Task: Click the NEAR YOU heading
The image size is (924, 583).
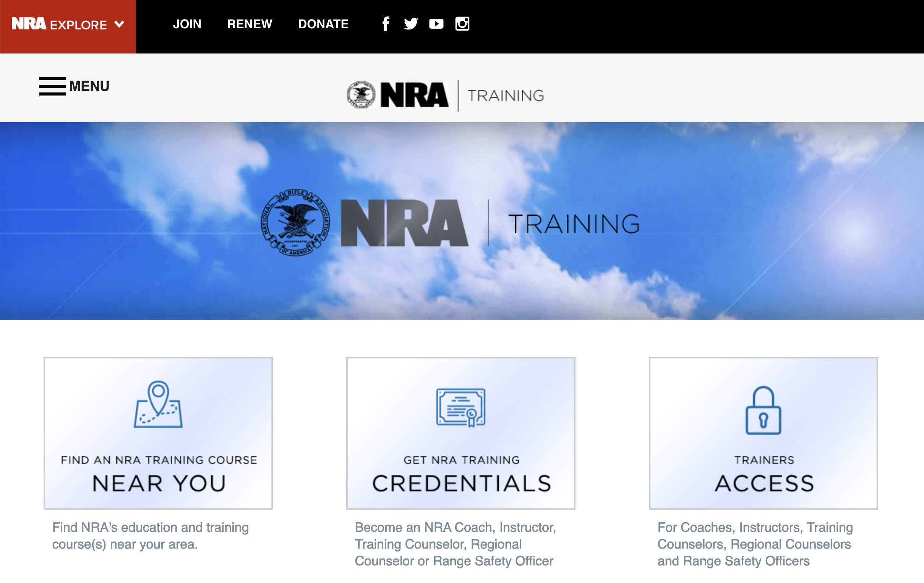Action: [159, 483]
